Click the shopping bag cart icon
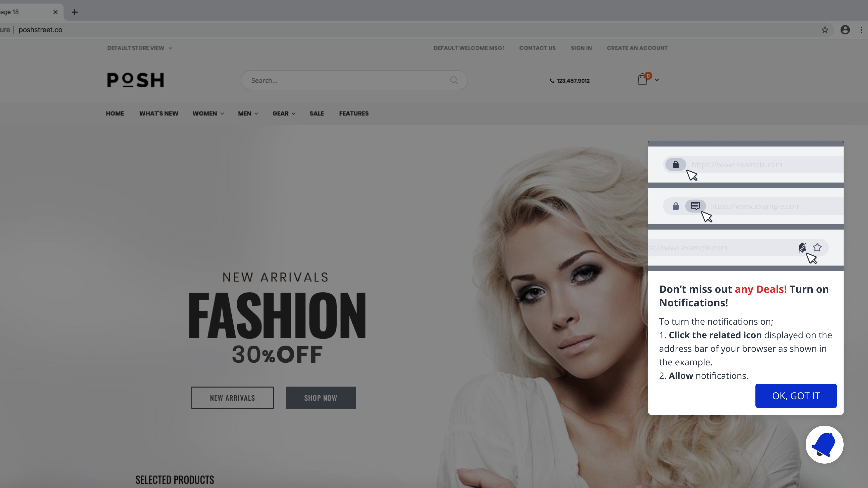 (x=643, y=80)
